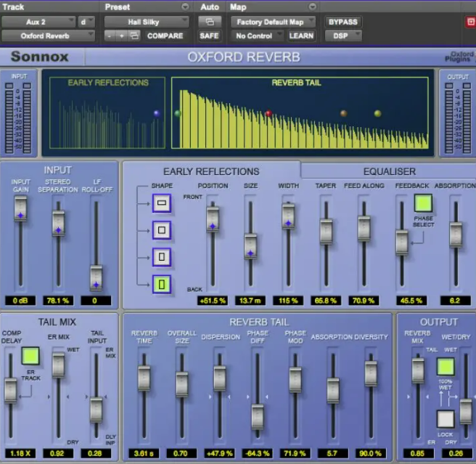The image size is (476, 464).
Task: Select previous preset with minus button
Action: (110, 36)
